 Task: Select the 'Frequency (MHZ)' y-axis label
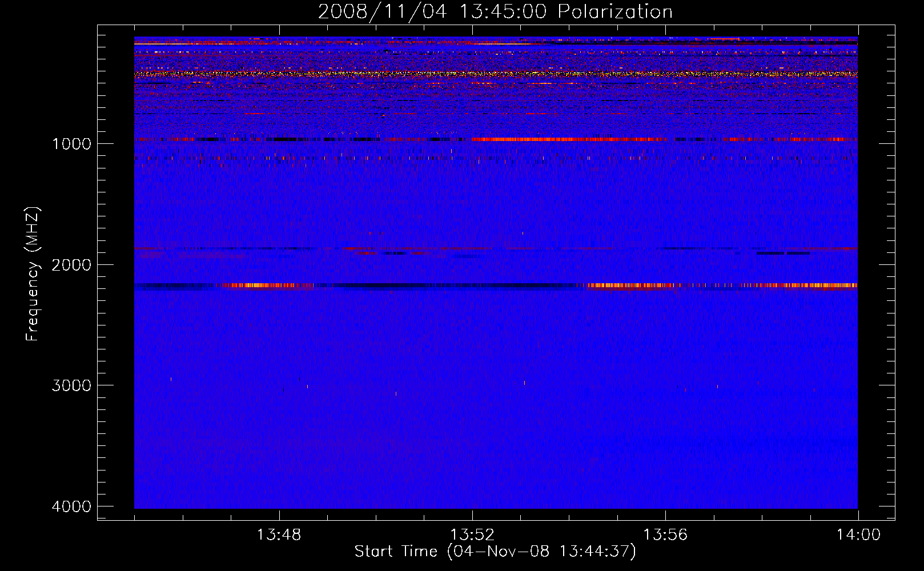point(33,274)
